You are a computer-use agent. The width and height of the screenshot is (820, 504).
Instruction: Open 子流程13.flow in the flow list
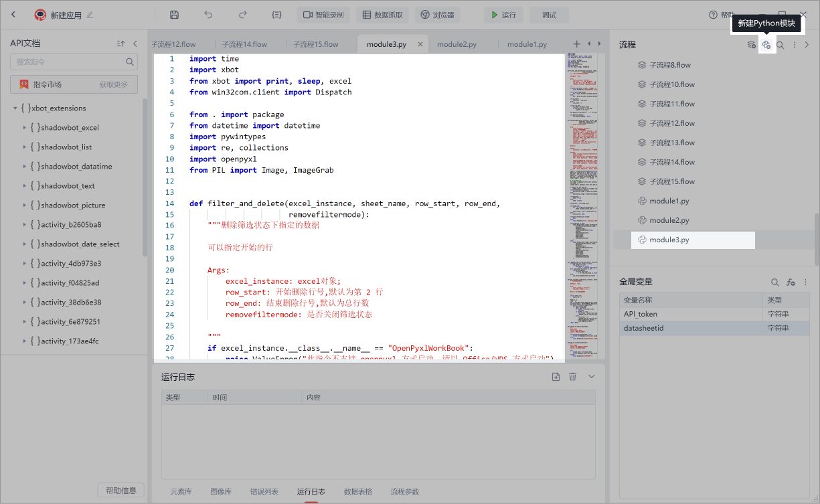pos(672,143)
